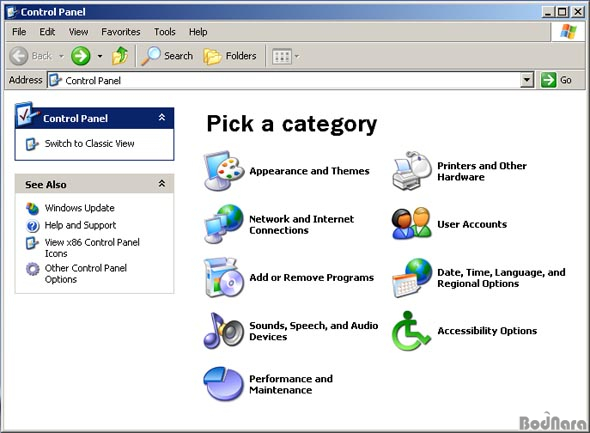Open the Printers and Other Hardware icon
This screenshot has width=590, height=433.
[x=412, y=171]
